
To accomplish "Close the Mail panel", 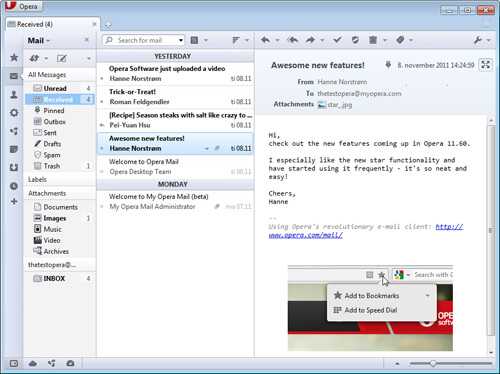I will coord(87,40).
